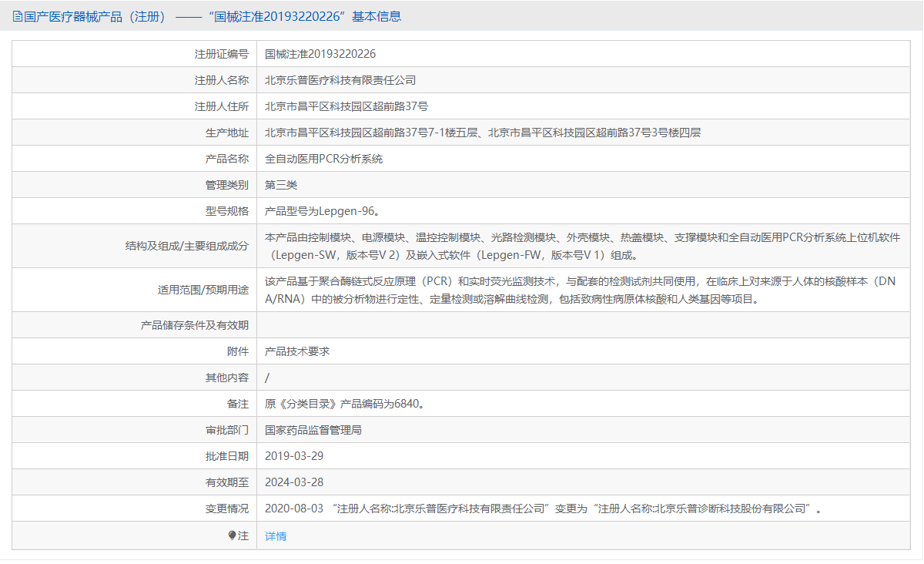Click model specification text 产品型号为Lepgen-96。

(x=322, y=211)
